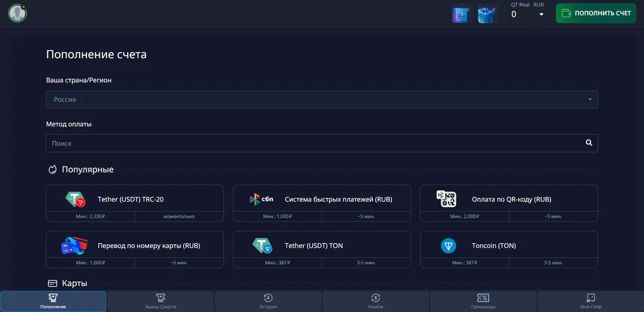Open the Кэшбэк section icon

tap(375, 301)
